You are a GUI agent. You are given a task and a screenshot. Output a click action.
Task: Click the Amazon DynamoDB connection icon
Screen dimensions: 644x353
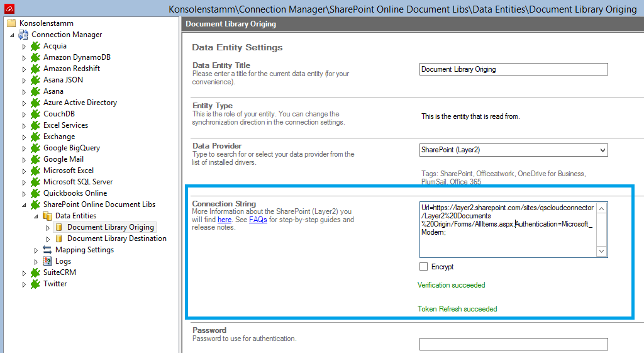click(x=35, y=57)
